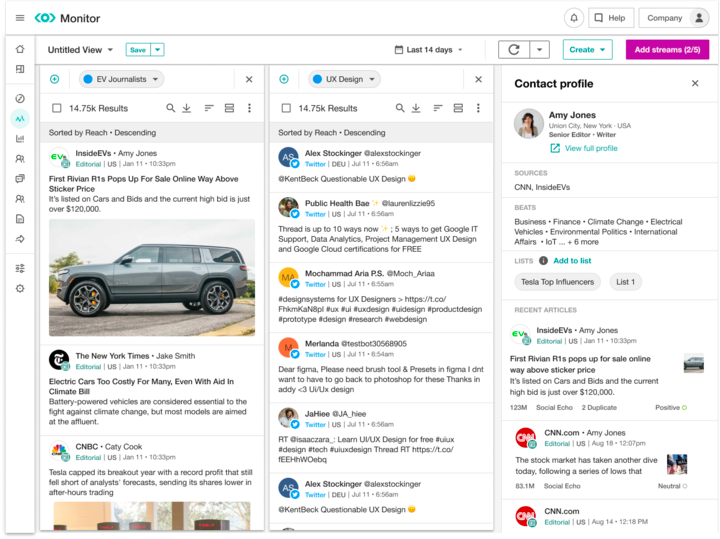Open sort options for EV Journalists stream

[209, 108]
